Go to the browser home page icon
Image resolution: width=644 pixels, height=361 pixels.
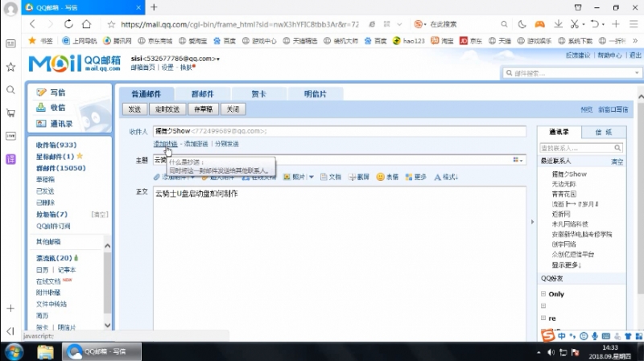(x=86, y=24)
